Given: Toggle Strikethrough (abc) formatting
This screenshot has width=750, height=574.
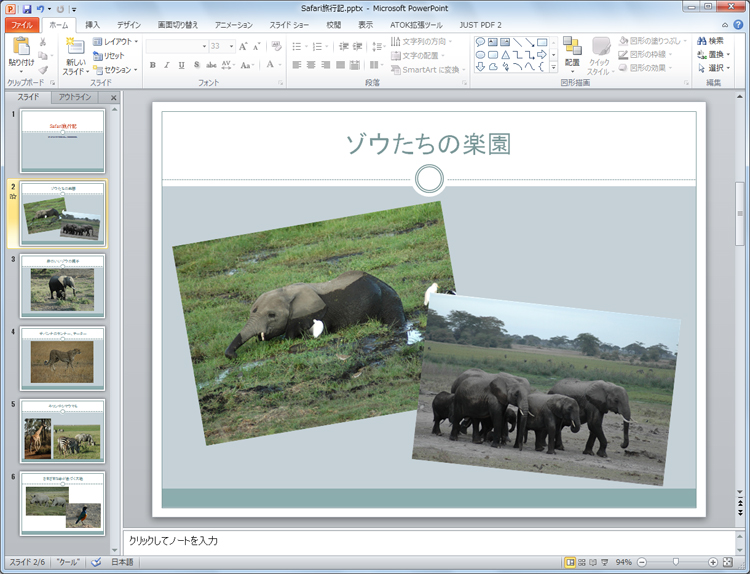Looking at the screenshot, I should point(211,65).
